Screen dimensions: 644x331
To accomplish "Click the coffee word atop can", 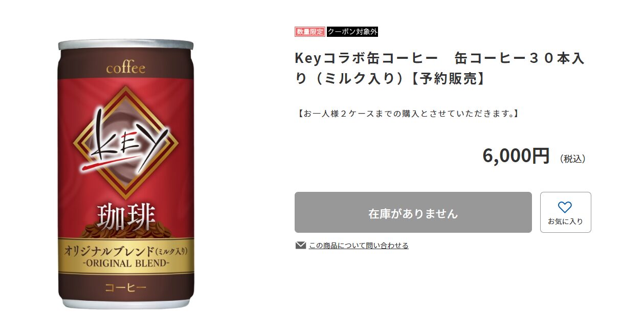I will coord(126,68).
